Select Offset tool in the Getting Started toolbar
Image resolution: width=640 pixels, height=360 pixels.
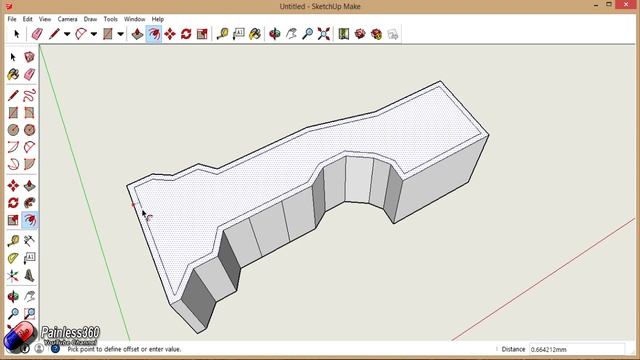(153, 34)
